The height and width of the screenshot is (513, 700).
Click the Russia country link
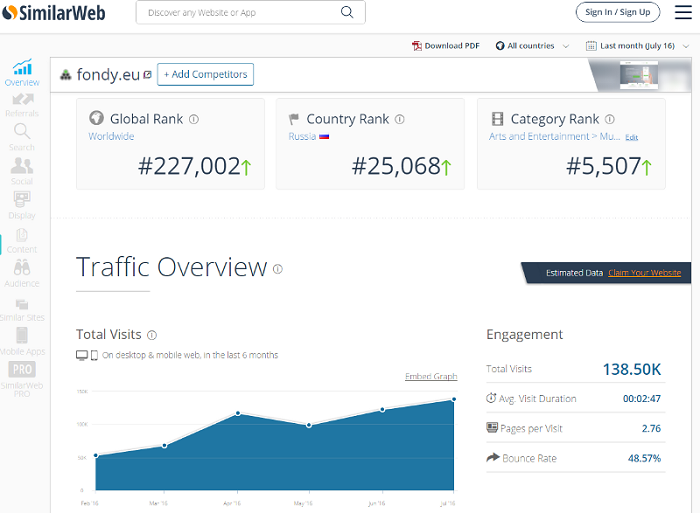click(x=302, y=137)
